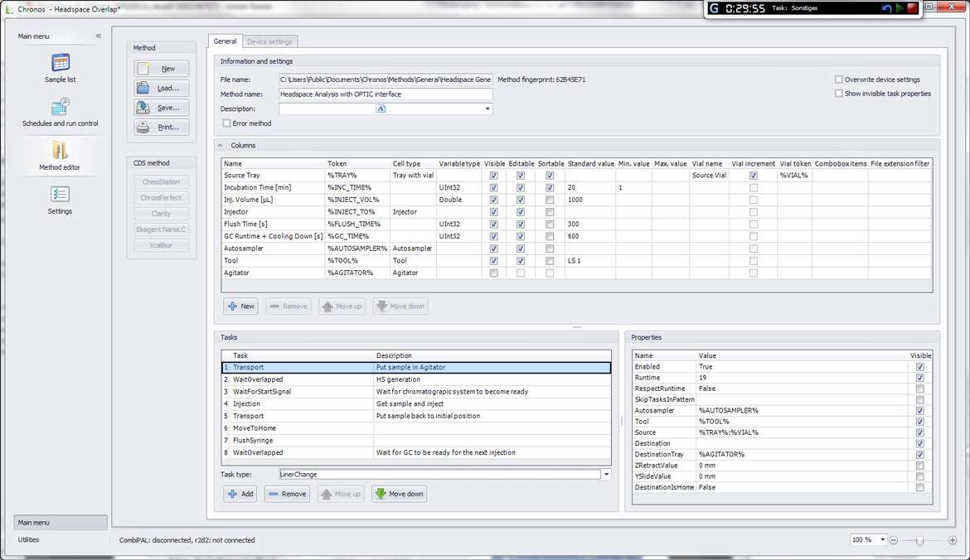Click Move down under the Columns table
Image resolution: width=970 pixels, height=560 pixels.
(x=400, y=306)
